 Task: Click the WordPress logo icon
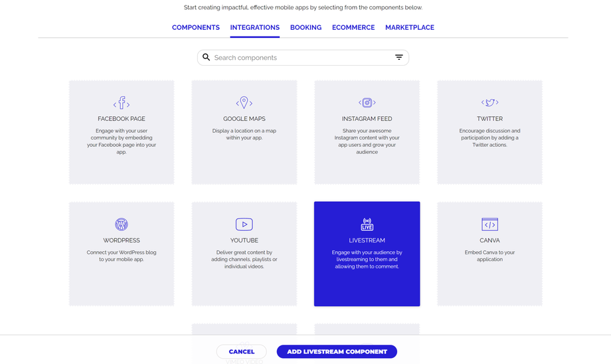tap(122, 224)
